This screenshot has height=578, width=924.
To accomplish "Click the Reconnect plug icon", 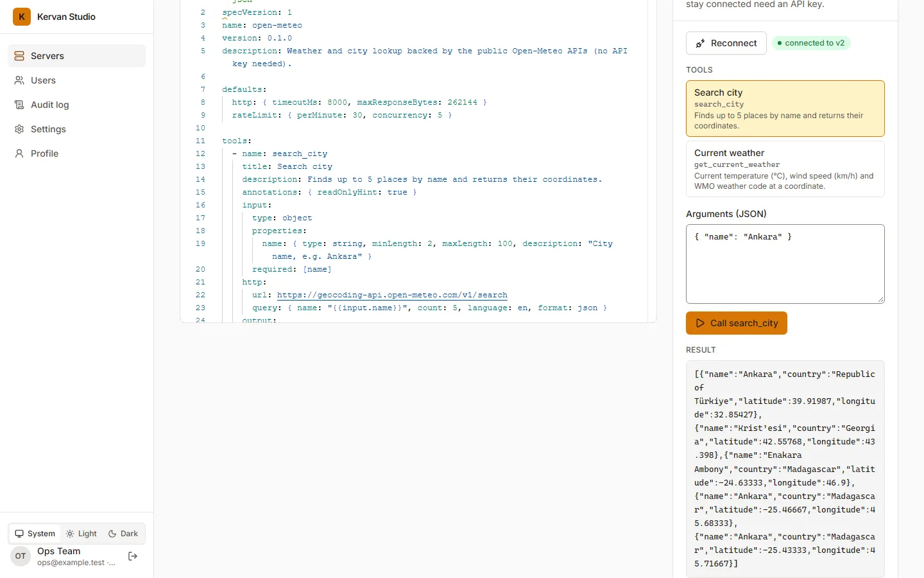I will coord(701,43).
